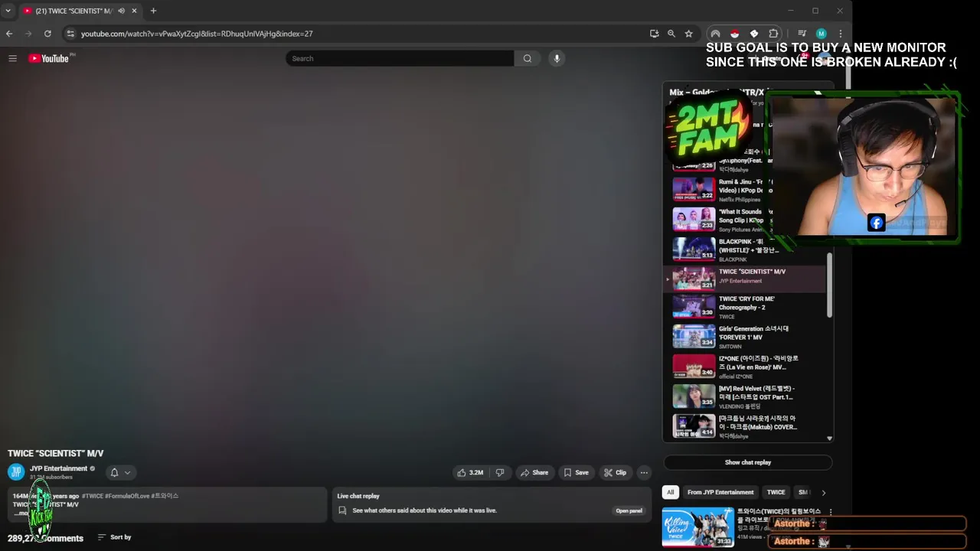Share the video
980x551 pixels.
pos(534,473)
